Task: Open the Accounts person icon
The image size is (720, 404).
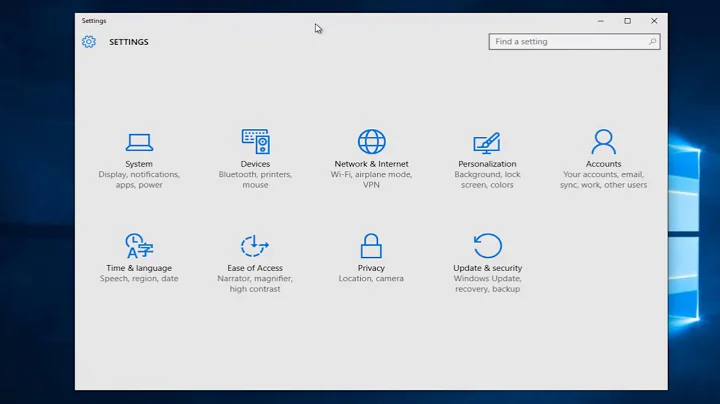Action: (603, 141)
